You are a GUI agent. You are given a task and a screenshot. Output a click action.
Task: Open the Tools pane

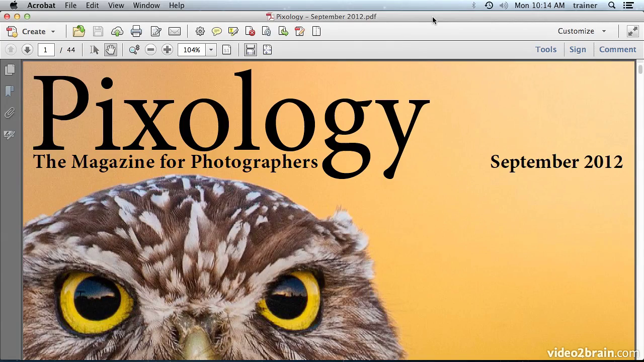click(x=546, y=49)
